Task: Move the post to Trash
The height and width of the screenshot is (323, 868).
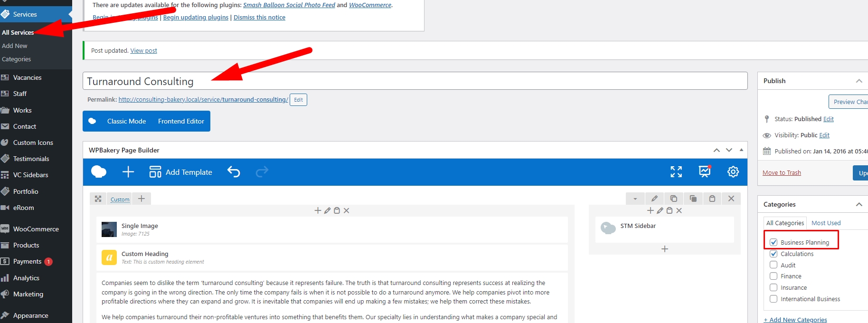Action: [782, 172]
